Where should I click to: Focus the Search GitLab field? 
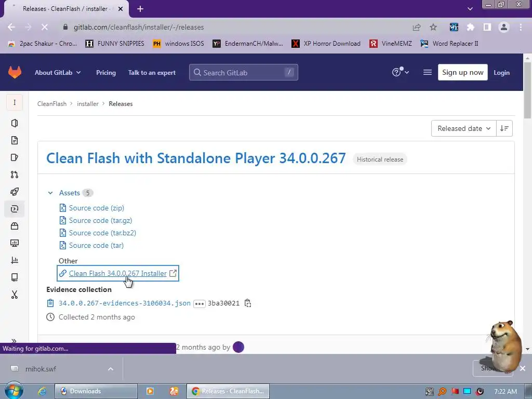point(243,72)
